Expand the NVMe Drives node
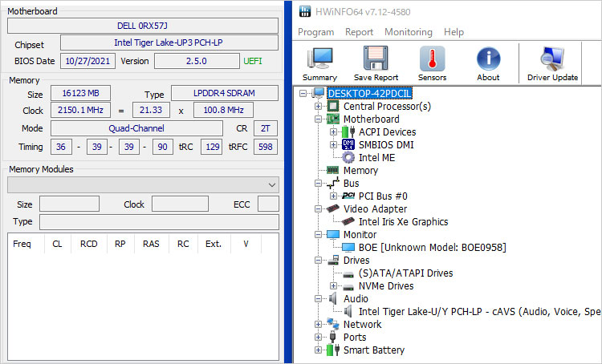Screen dimensions: 602x364 [x=333, y=285]
